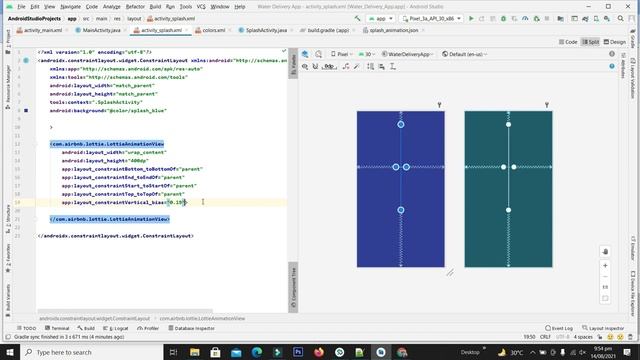Click the top constraint handle in blue preview

401,124
